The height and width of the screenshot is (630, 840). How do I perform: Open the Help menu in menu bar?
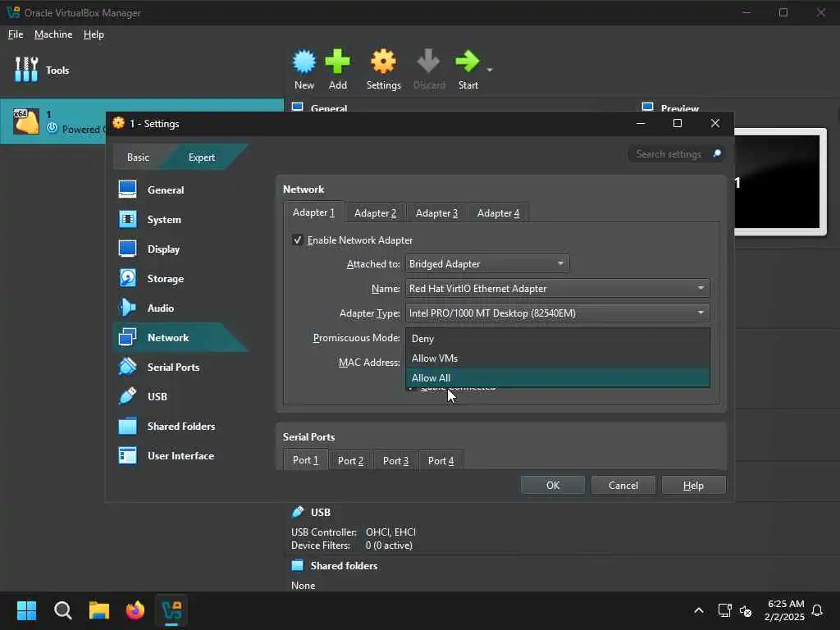[x=94, y=34]
